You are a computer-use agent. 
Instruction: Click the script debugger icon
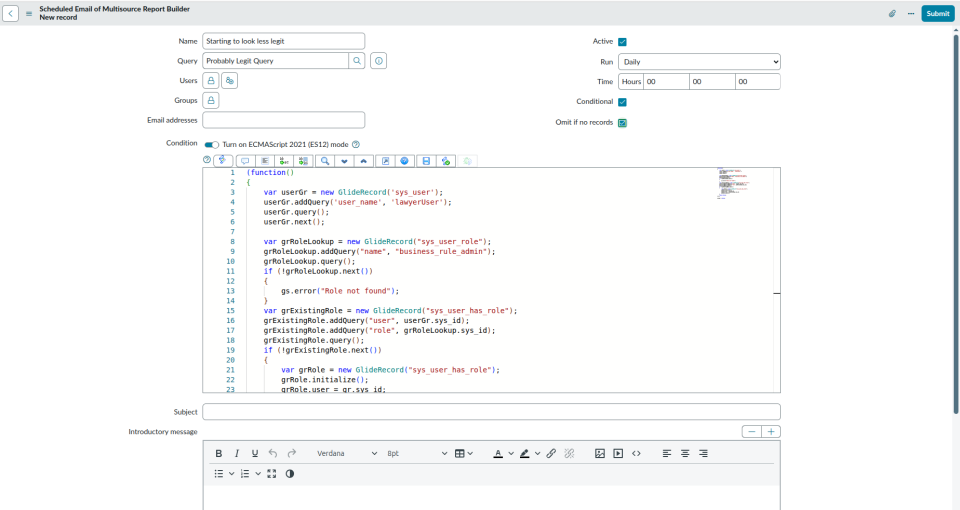click(467, 160)
